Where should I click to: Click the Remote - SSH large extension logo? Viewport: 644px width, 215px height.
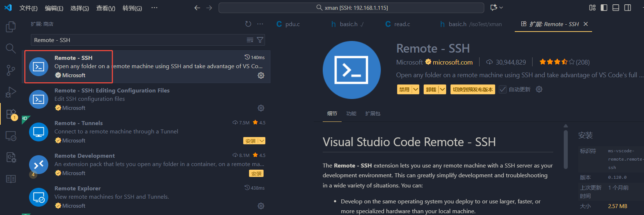pos(351,70)
